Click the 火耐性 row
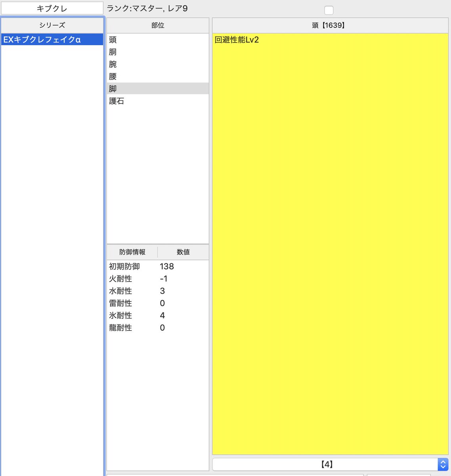 click(158, 279)
